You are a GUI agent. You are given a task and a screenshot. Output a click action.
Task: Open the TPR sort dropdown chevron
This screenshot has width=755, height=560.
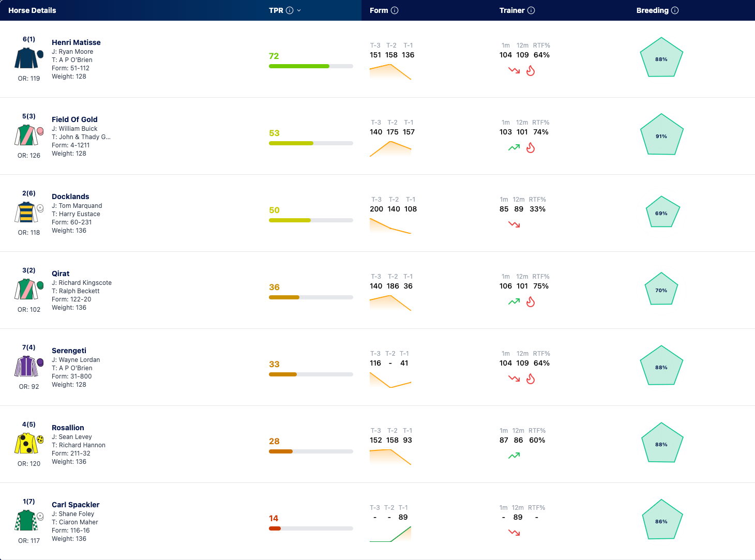pos(299,10)
